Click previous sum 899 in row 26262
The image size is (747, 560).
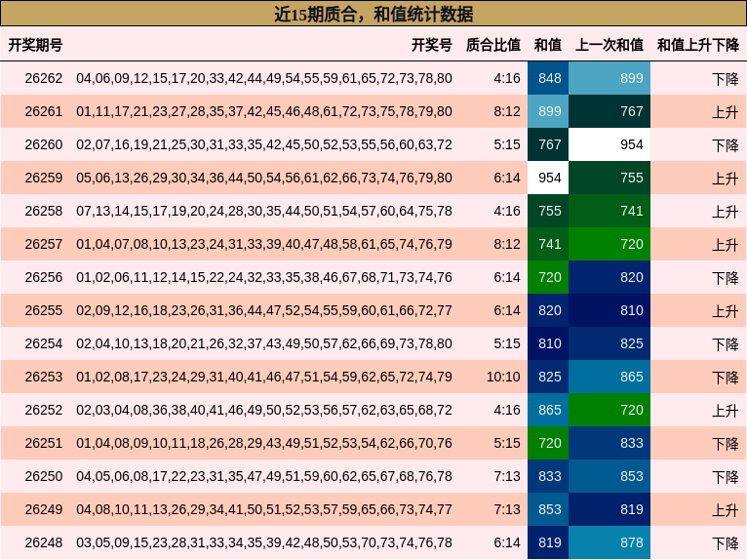tap(609, 78)
